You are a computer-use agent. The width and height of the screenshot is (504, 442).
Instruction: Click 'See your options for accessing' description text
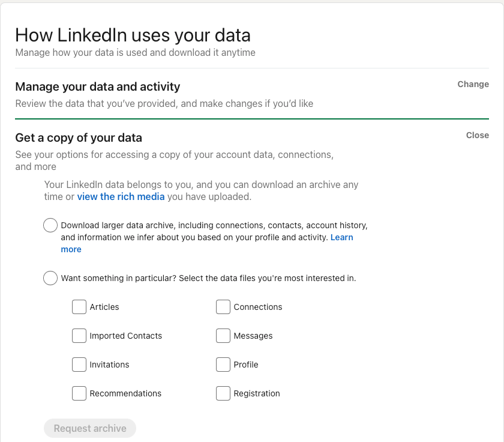pyautogui.click(x=174, y=154)
